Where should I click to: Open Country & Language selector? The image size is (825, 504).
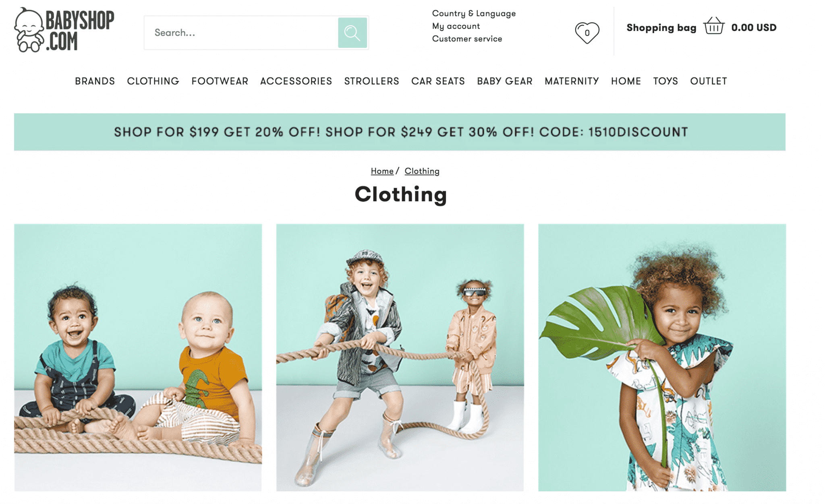[474, 13]
